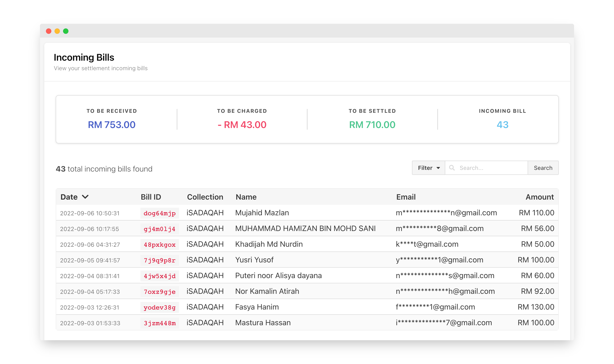Click amount RM 50.00

pyautogui.click(x=537, y=244)
